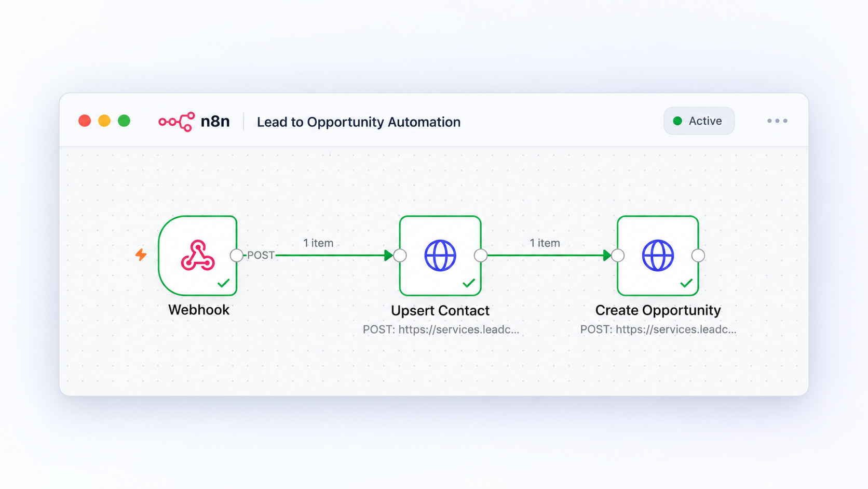Click the Create Opportunity output connector
Image resolution: width=868 pixels, height=489 pixels.
pyautogui.click(x=698, y=255)
